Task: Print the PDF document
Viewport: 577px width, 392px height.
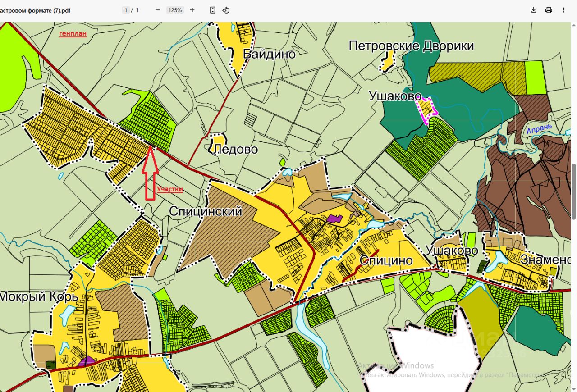Action: (x=549, y=10)
